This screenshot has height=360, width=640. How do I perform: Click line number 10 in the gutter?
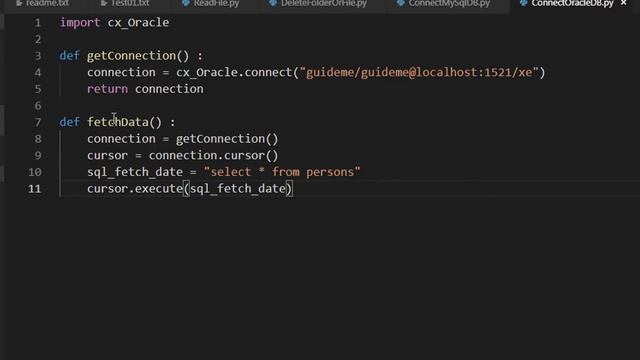pyautogui.click(x=35, y=172)
